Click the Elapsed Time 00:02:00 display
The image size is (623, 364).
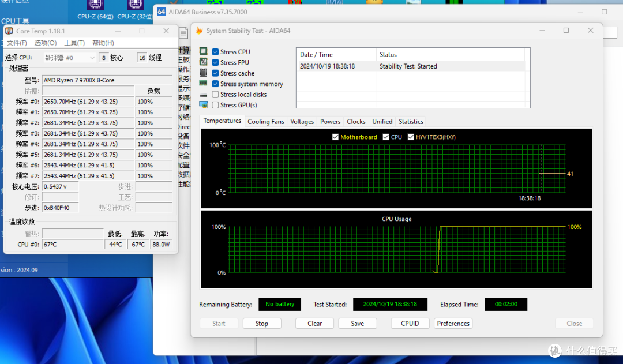coord(506,305)
